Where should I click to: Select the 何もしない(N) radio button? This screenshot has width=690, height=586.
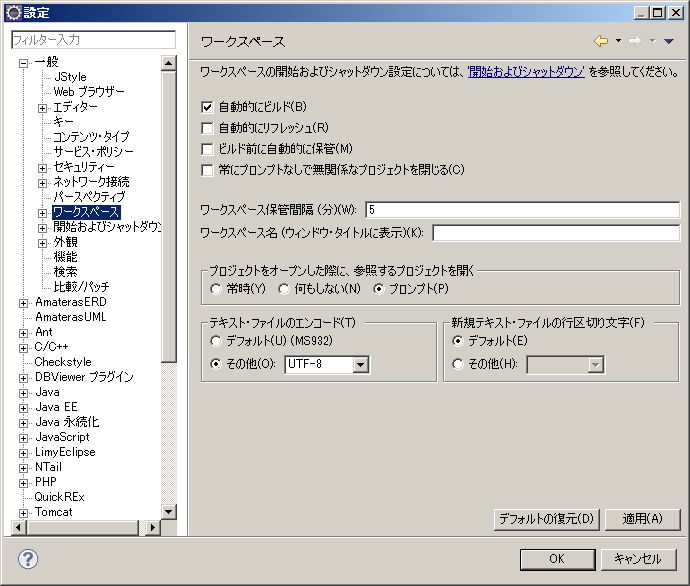coord(284,289)
